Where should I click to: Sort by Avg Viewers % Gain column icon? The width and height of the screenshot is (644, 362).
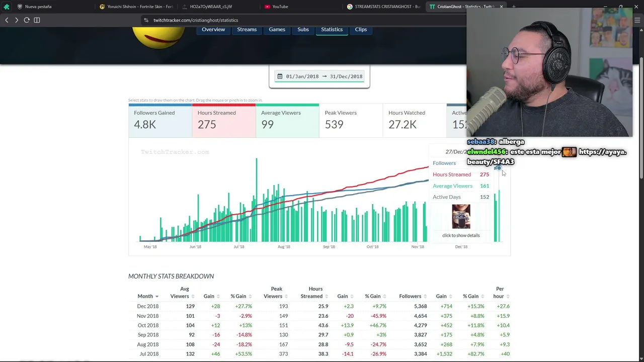(x=250, y=297)
